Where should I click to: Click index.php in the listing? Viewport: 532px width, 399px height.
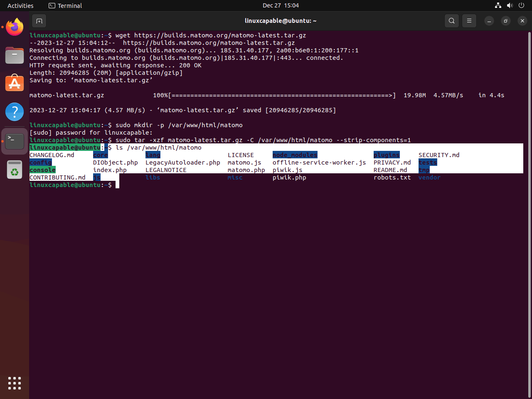(x=110, y=170)
